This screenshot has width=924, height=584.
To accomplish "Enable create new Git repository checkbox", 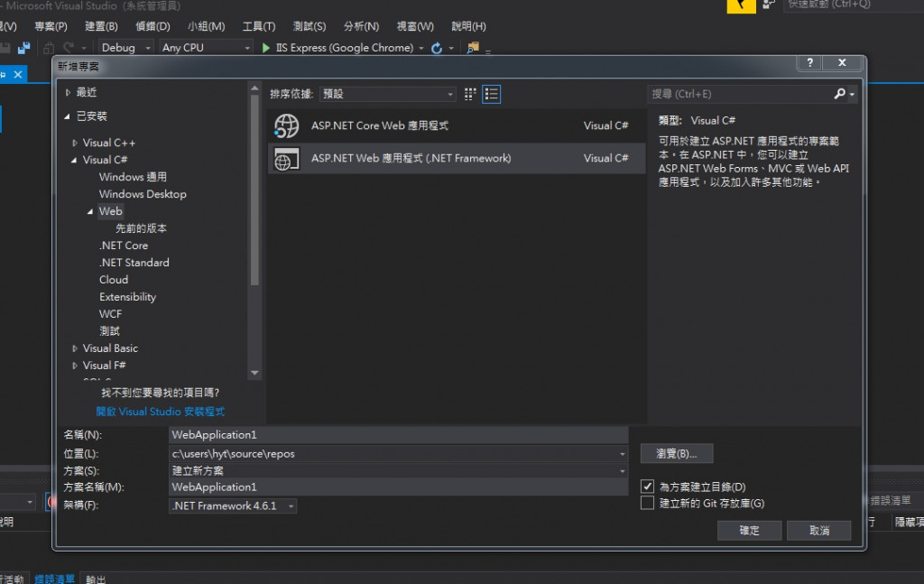I will click(647, 503).
